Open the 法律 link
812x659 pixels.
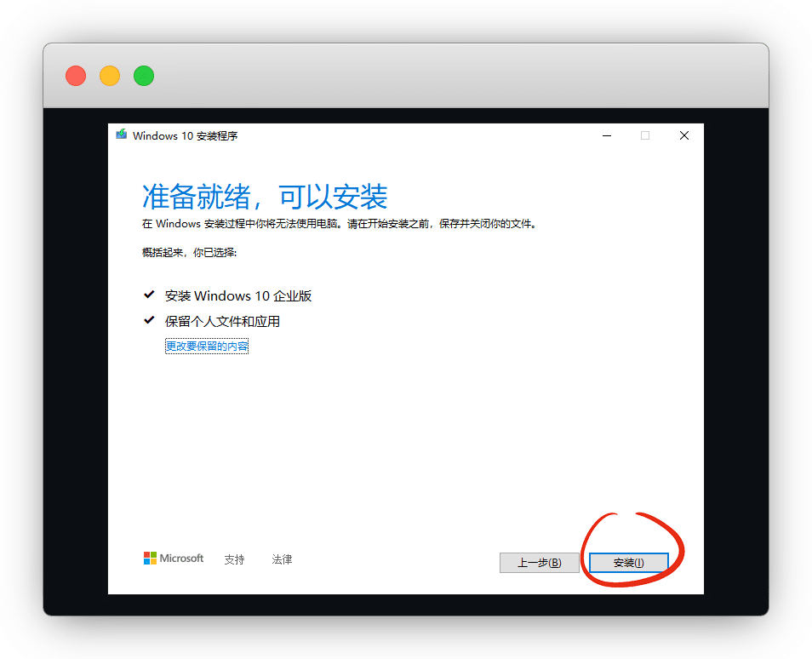[282, 559]
